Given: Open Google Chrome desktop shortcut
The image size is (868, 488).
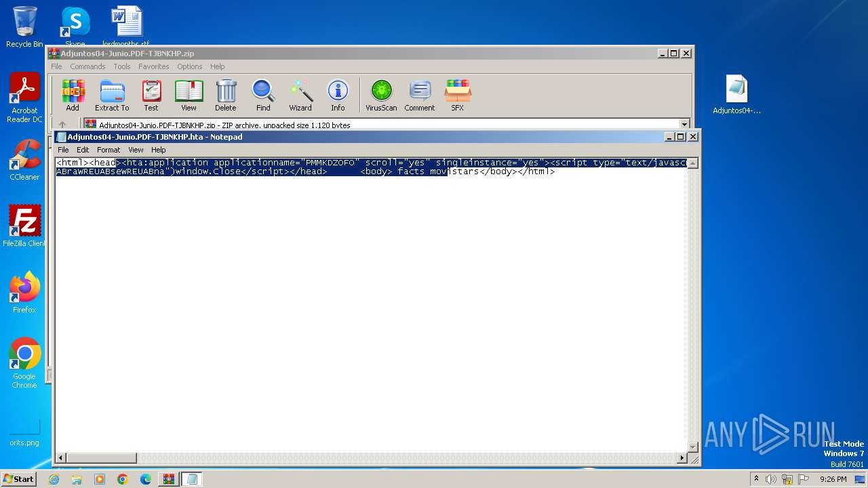Looking at the screenshot, I should click(x=24, y=363).
